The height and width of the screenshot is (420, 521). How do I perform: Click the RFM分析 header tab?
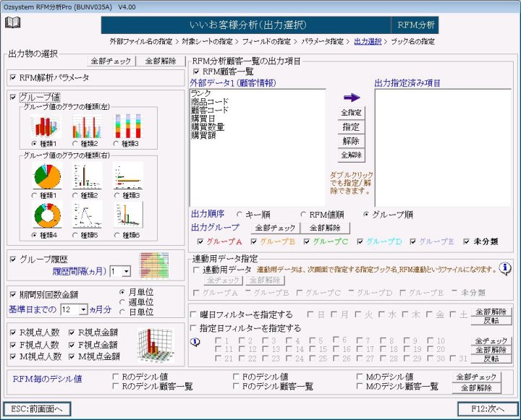pos(416,25)
